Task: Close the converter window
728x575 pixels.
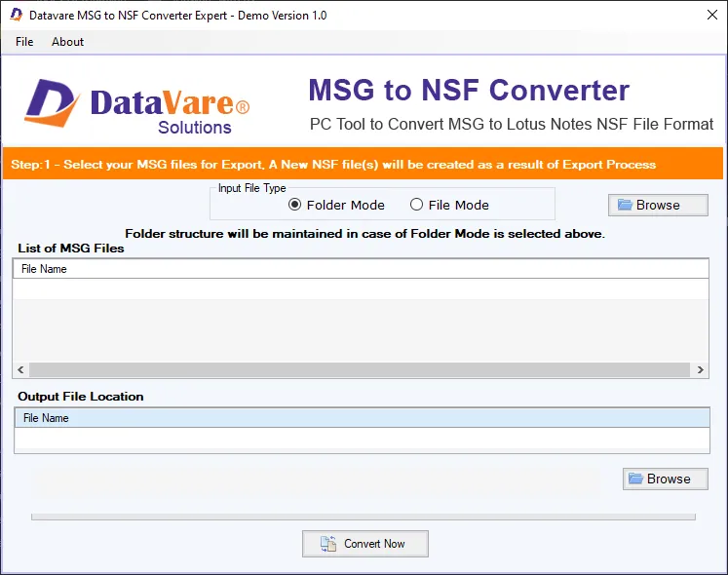Action: tap(711, 15)
